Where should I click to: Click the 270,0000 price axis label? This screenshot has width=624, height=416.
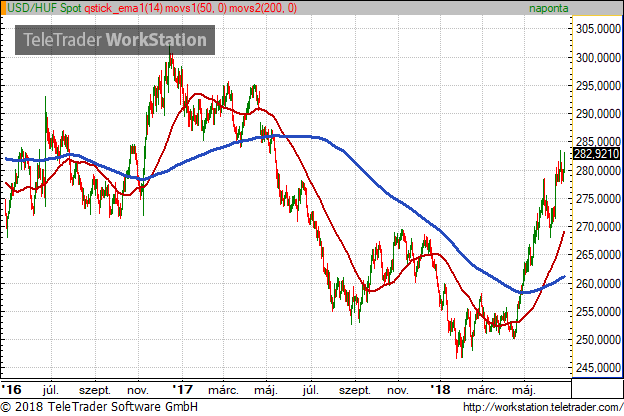coord(599,227)
